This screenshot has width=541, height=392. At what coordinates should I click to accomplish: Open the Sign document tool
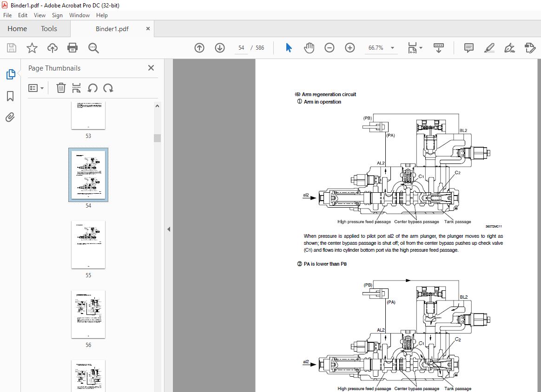(x=509, y=48)
